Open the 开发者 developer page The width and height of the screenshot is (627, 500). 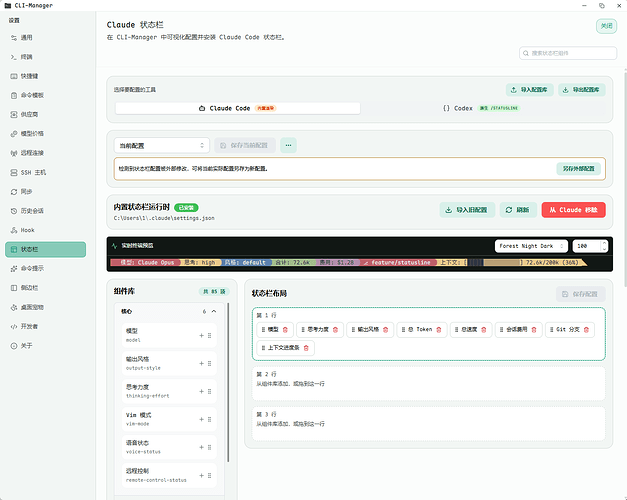pyautogui.click(x=45, y=326)
